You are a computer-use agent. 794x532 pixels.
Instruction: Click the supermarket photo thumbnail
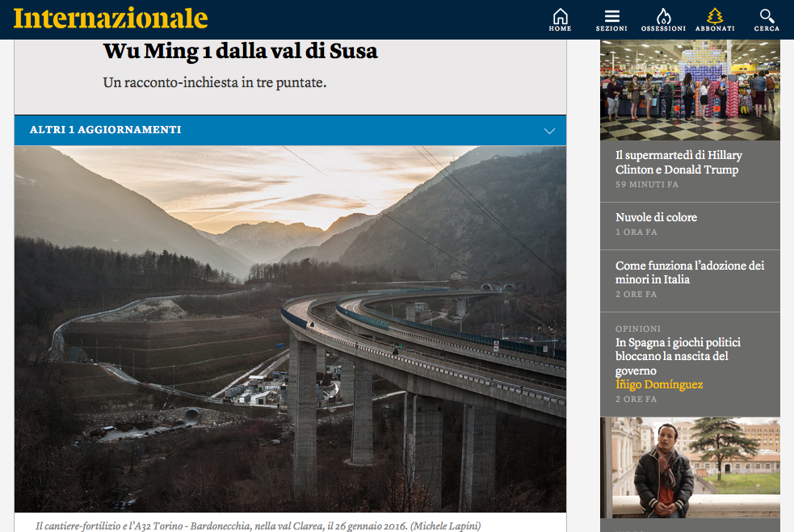pos(690,90)
